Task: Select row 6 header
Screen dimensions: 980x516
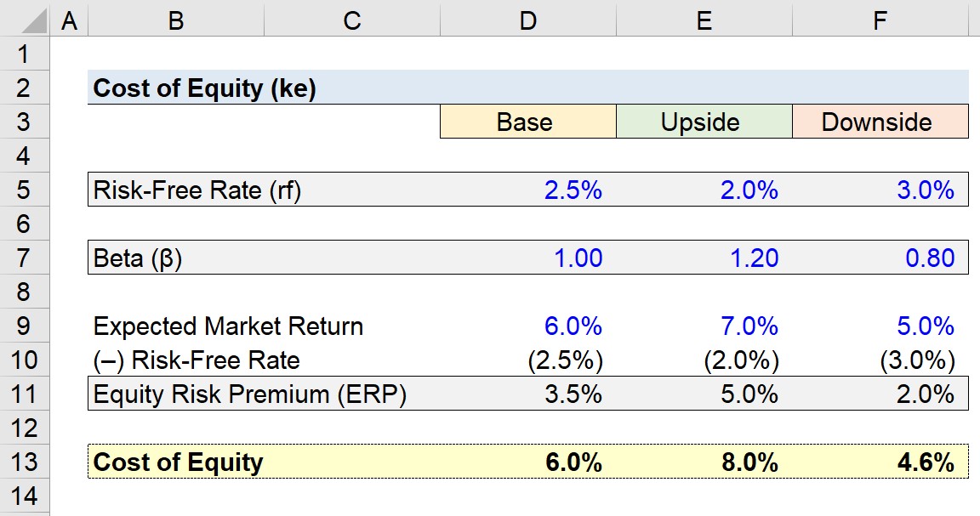Action: coord(25,224)
